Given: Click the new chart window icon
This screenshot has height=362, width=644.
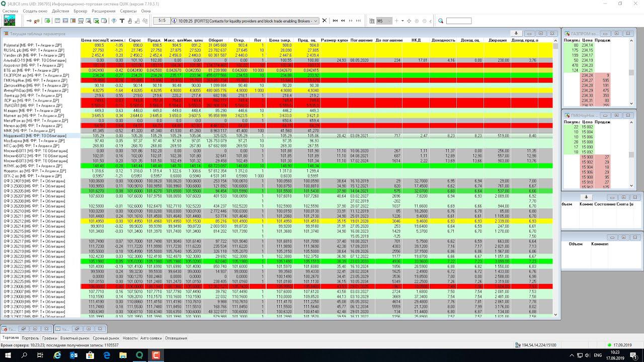Looking at the screenshot, I should 57,21.
